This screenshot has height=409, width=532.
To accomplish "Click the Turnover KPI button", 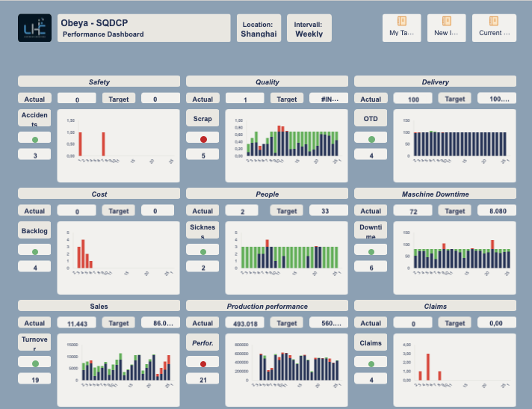I will click(34, 342).
